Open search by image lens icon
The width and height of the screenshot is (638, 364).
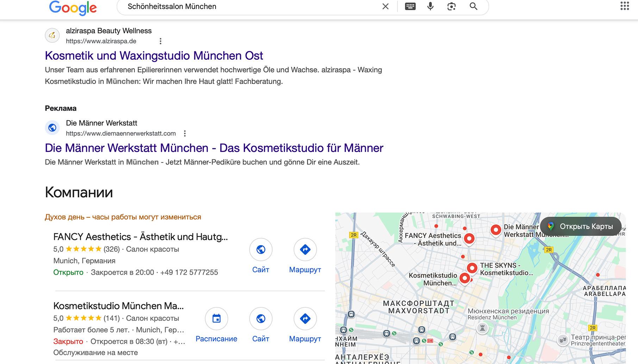tap(451, 6)
